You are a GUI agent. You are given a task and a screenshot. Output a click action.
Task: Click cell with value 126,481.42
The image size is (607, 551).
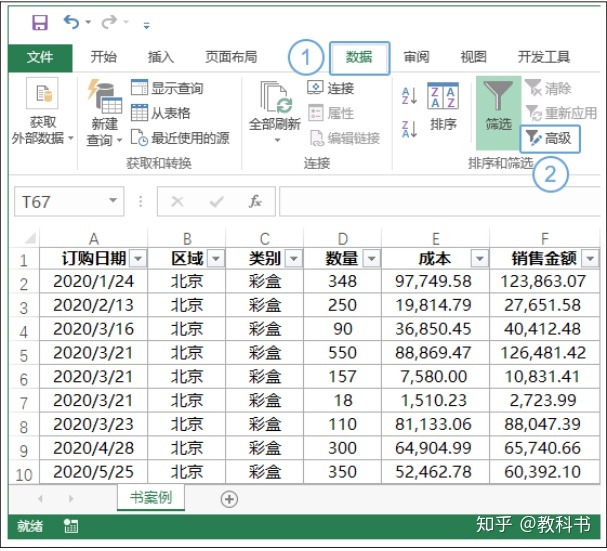pyautogui.click(x=545, y=353)
